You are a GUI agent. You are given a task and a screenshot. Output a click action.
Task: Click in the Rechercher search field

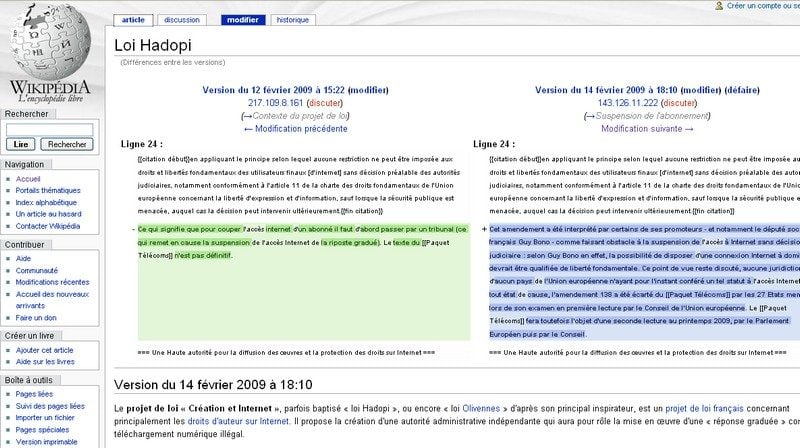click(50, 129)
